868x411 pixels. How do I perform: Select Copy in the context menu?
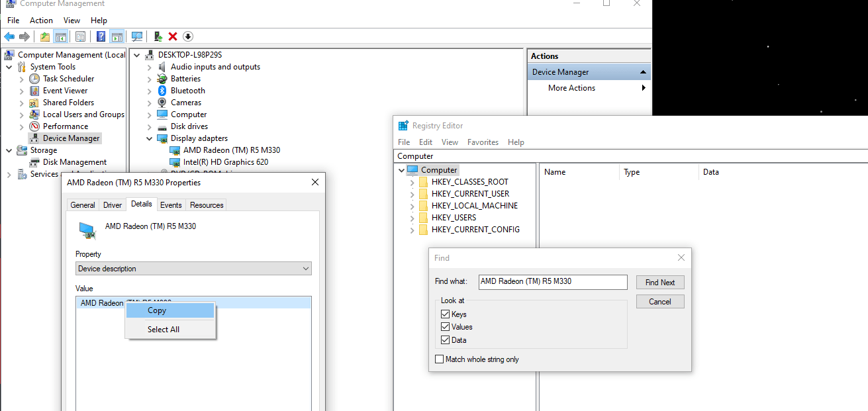(x=170, y=310)
